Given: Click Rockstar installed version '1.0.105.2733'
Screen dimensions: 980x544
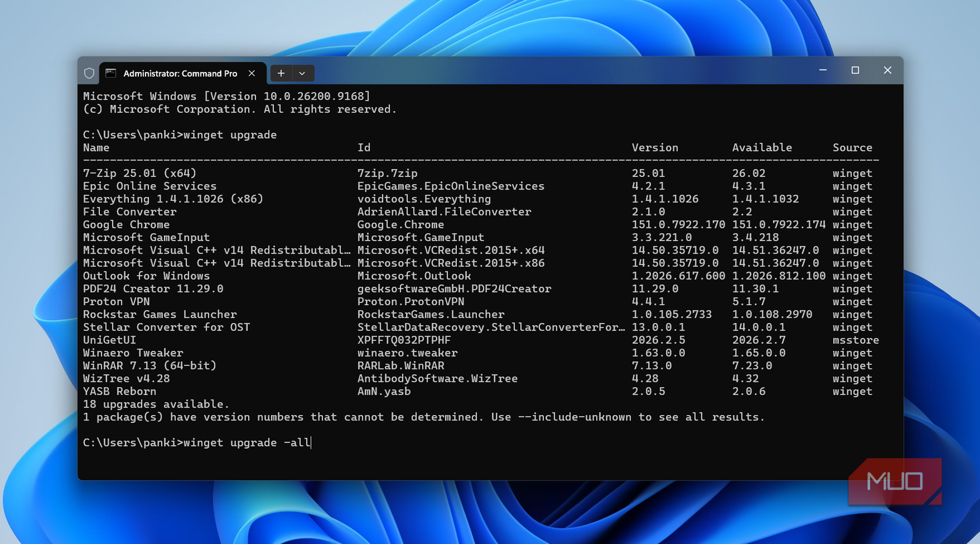Looking at the screenshot, I should (x=671, y=314).
